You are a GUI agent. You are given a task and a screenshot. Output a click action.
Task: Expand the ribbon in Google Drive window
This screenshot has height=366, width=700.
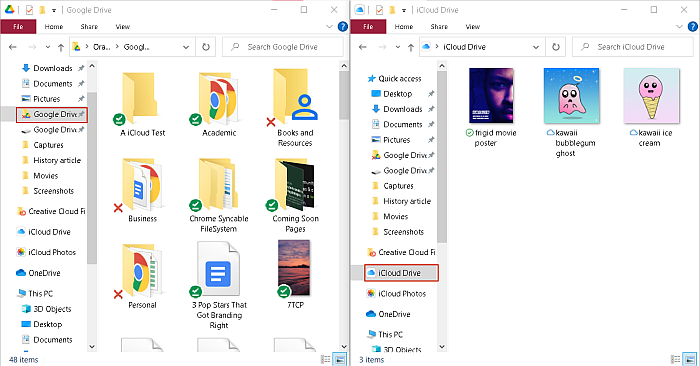coord(329,27)
